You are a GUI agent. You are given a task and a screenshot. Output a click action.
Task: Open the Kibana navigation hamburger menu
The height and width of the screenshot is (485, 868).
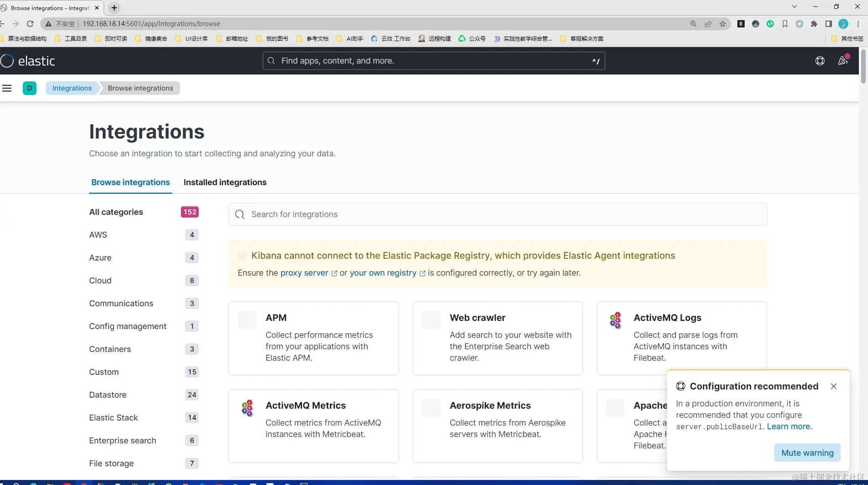click(x=7, y=88)
